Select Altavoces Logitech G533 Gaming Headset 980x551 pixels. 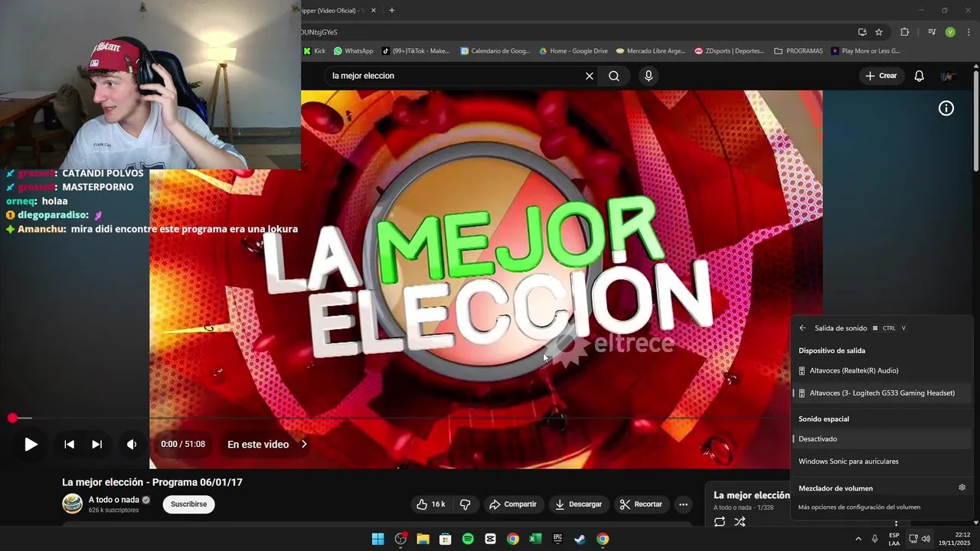880,393
